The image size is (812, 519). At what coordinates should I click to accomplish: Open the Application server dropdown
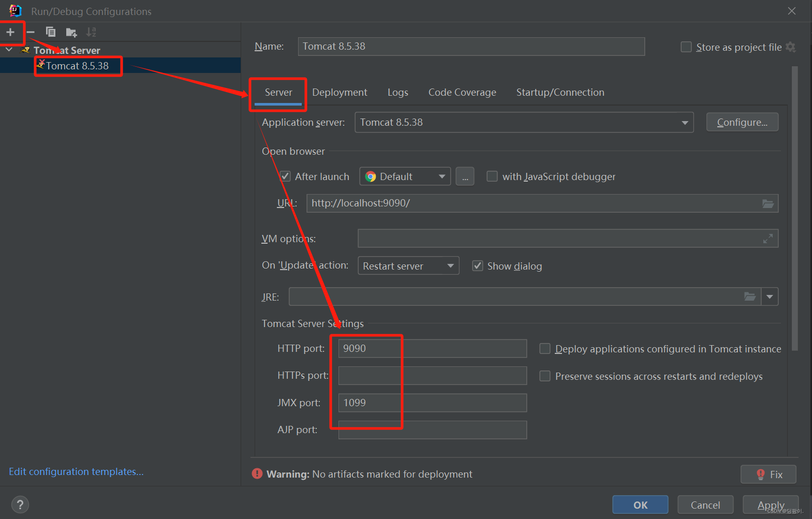524,123
